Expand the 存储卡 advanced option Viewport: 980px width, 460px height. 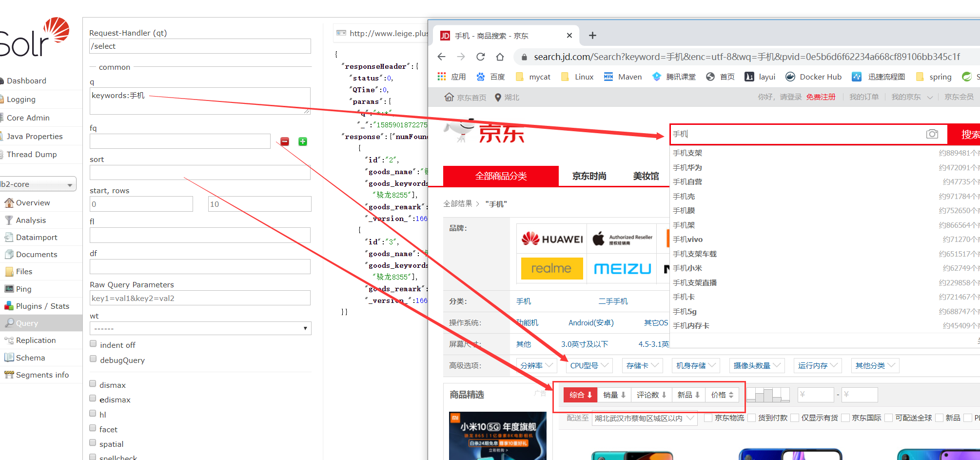tap(642, 365)
